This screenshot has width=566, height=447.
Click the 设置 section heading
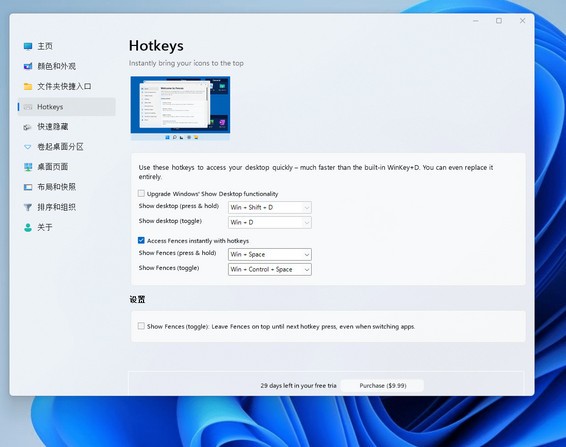click(137, 299)
